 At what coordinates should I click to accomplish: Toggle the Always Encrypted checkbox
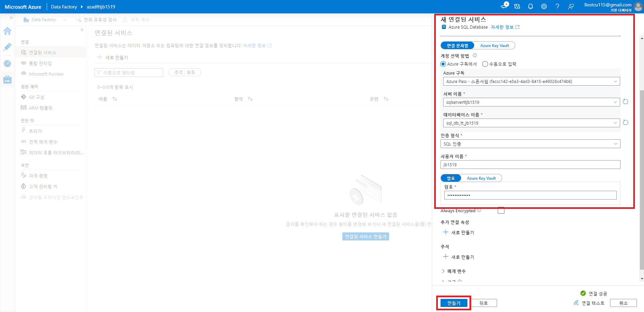[501, 210]
